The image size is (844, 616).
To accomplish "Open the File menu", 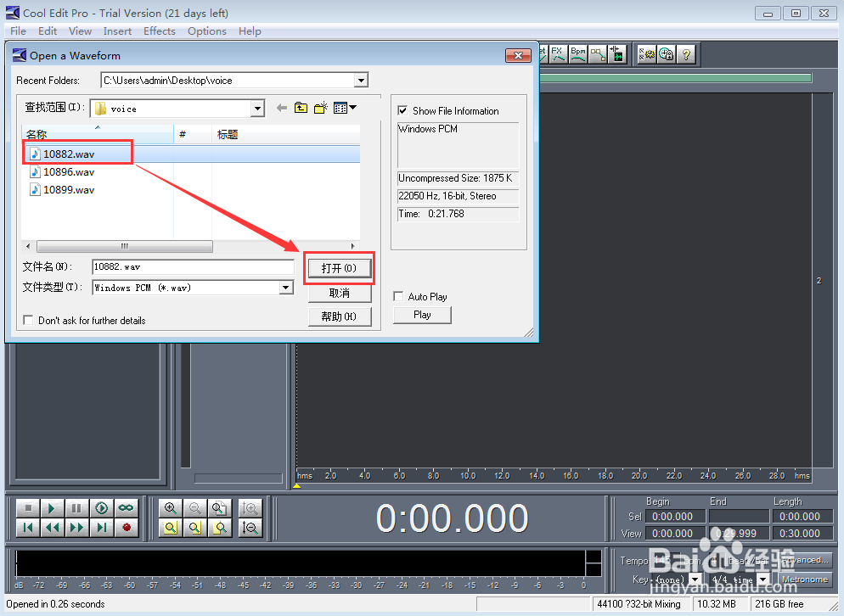I will [x=19, y=31].
